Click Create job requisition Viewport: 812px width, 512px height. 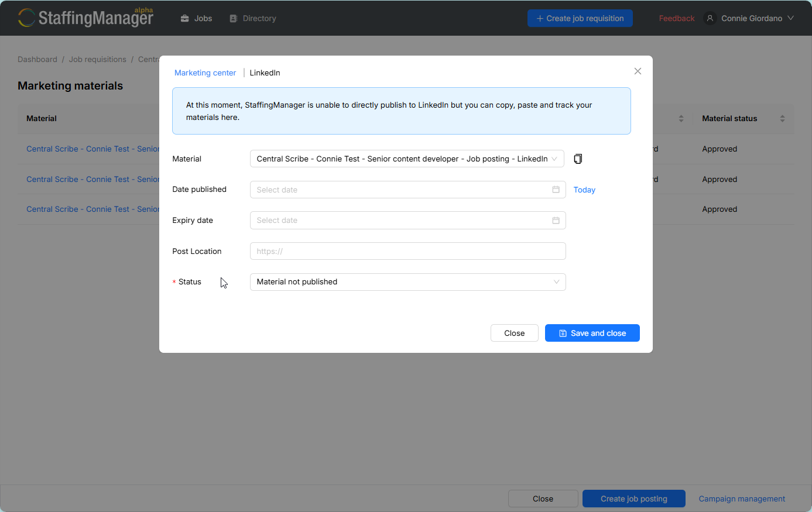tap(580, 18)
